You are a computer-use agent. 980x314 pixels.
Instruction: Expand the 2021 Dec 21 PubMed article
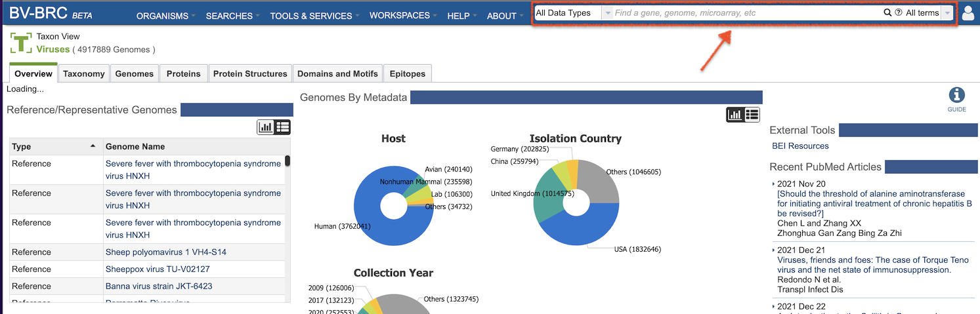click(774, 250)
